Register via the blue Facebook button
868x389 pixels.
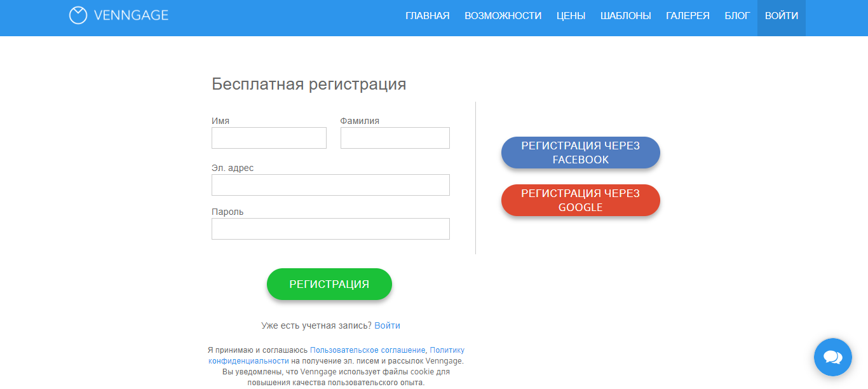click(x=580, y=153)
